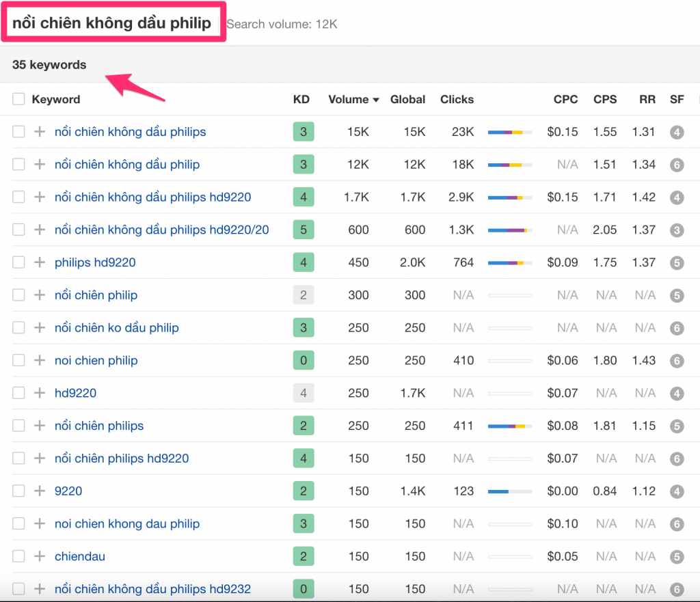Screen dimensions: 700x602
Task: Select all keywords with header checkbox
Action: click(x=18, y=99)
